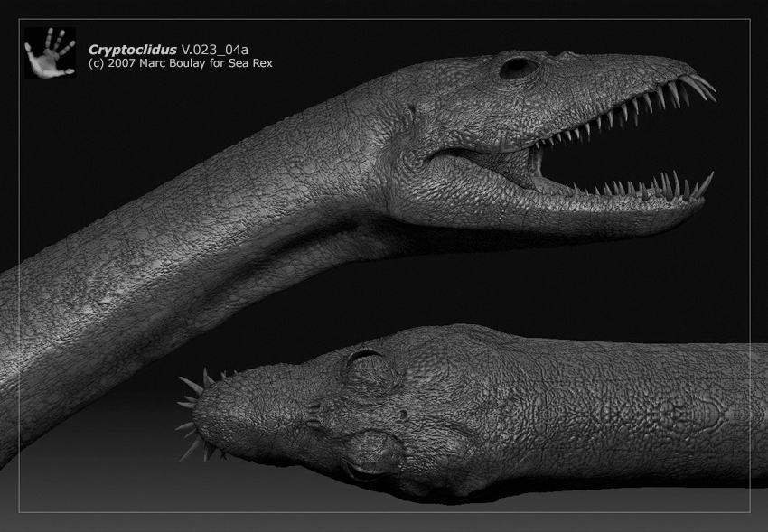768x532 pixels.
Task: Click the white handprint logo thumbnail
Action: pos(50,53)
